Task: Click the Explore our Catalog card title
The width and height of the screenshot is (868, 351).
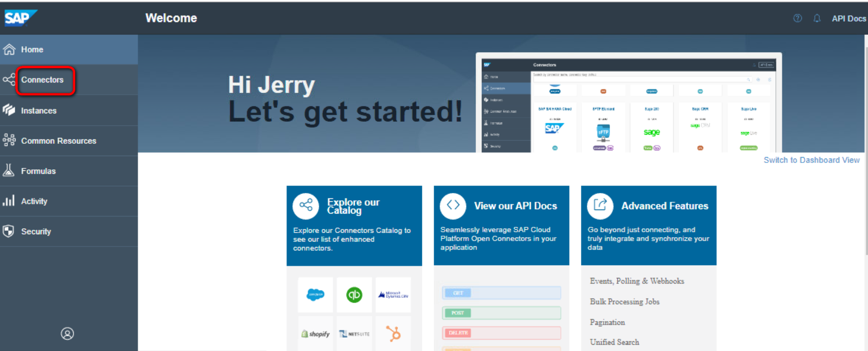Action: coord(353,206)
